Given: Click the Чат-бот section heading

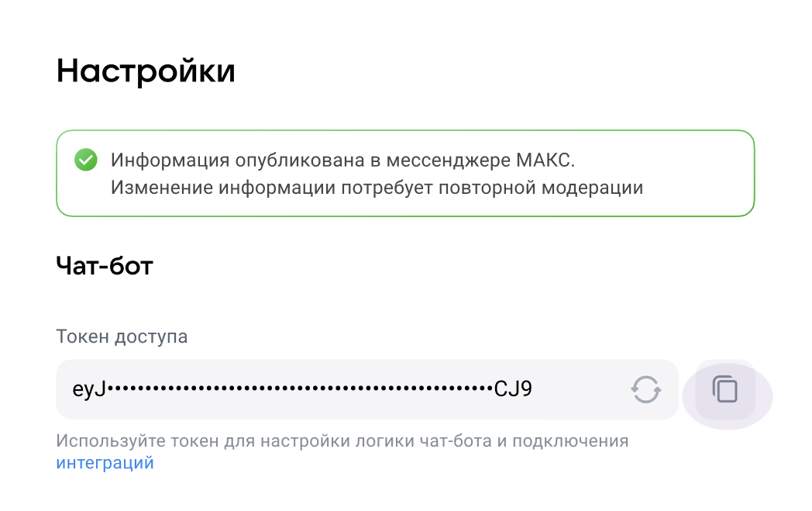Looking at the screenshot, I should click(105, 266).
